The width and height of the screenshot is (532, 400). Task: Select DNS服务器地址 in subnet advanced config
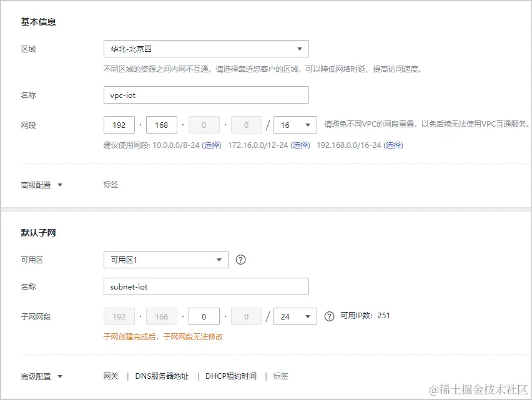162,376
